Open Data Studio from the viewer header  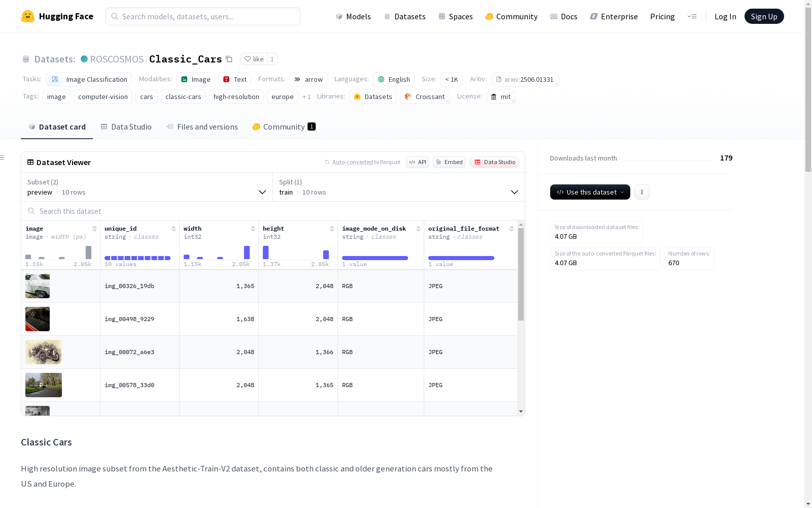[x=494, y=162]
